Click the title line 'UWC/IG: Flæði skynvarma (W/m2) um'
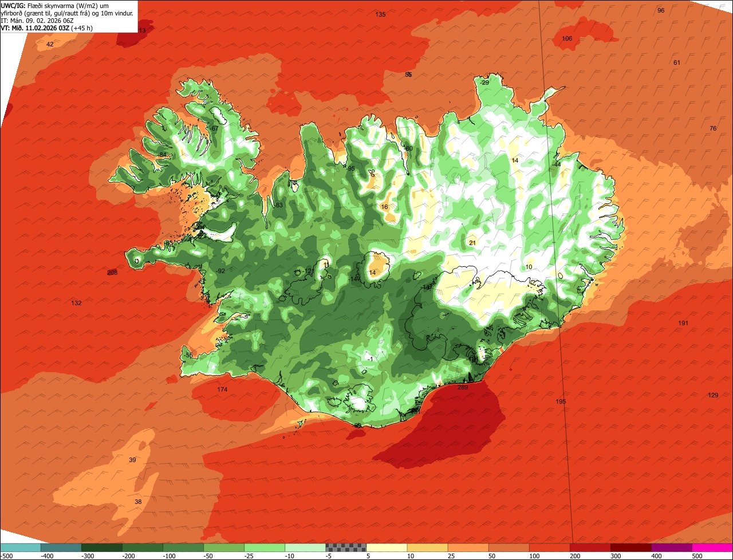 [53, 5]
